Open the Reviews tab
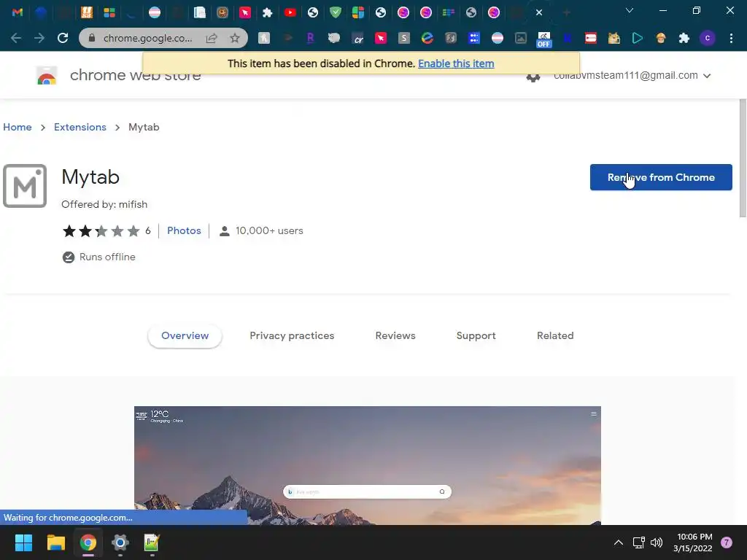 coord(395,335)
